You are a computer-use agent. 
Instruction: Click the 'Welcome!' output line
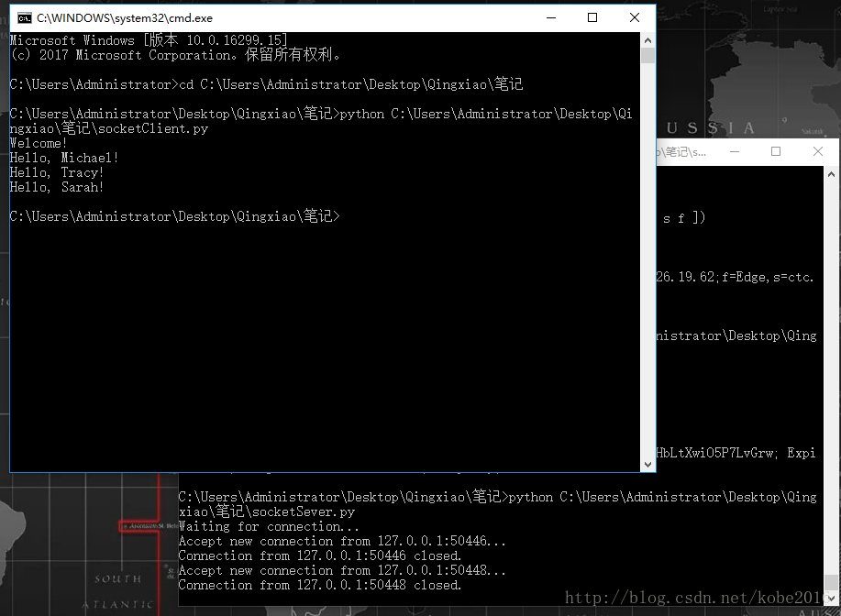click(39, 143)
